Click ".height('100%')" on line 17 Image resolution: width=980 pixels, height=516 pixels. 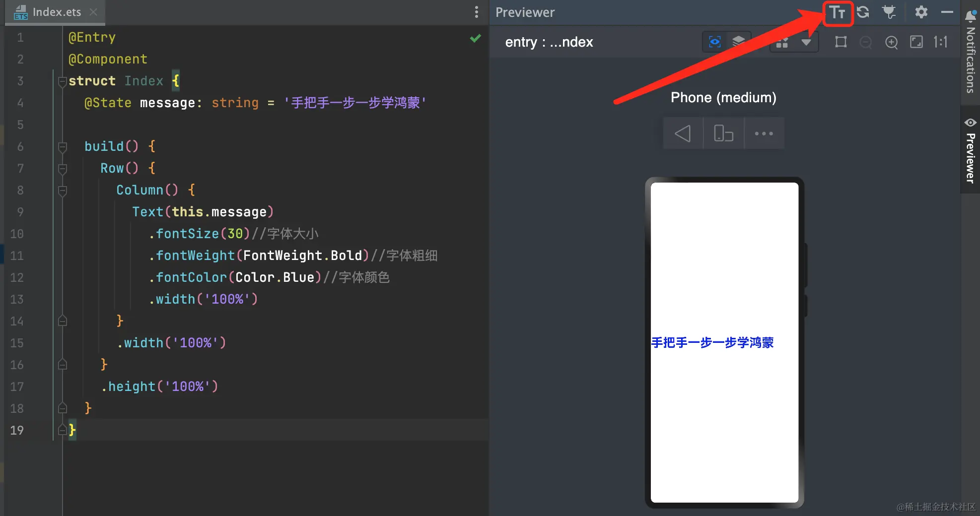(x=159, y=387)
